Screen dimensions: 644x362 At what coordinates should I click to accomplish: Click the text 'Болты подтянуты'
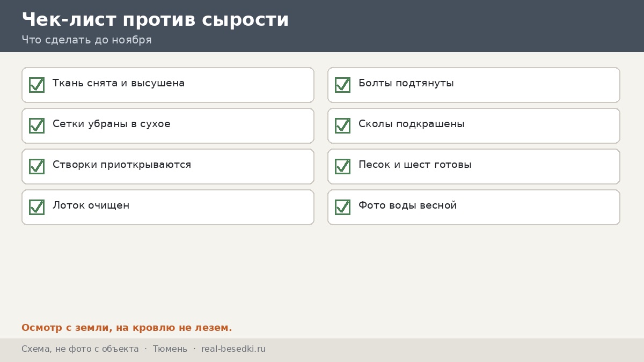[406, 83]
